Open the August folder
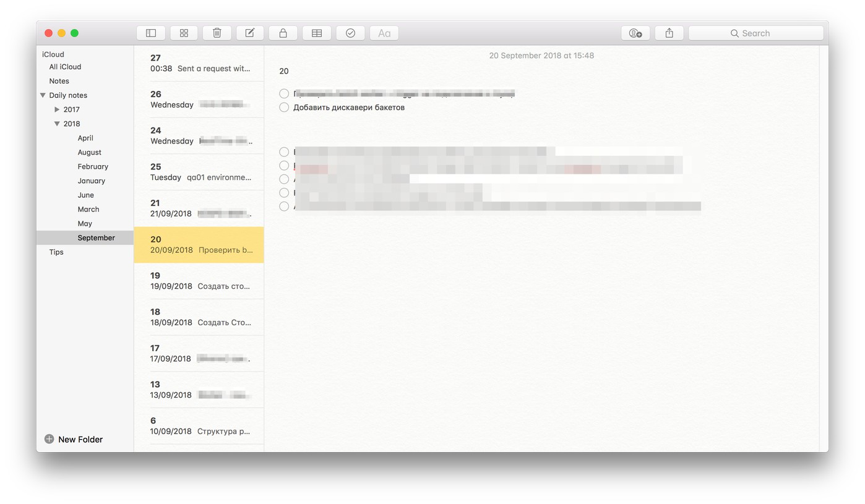This screenshot has height=504, width=865. pos(89,152)
